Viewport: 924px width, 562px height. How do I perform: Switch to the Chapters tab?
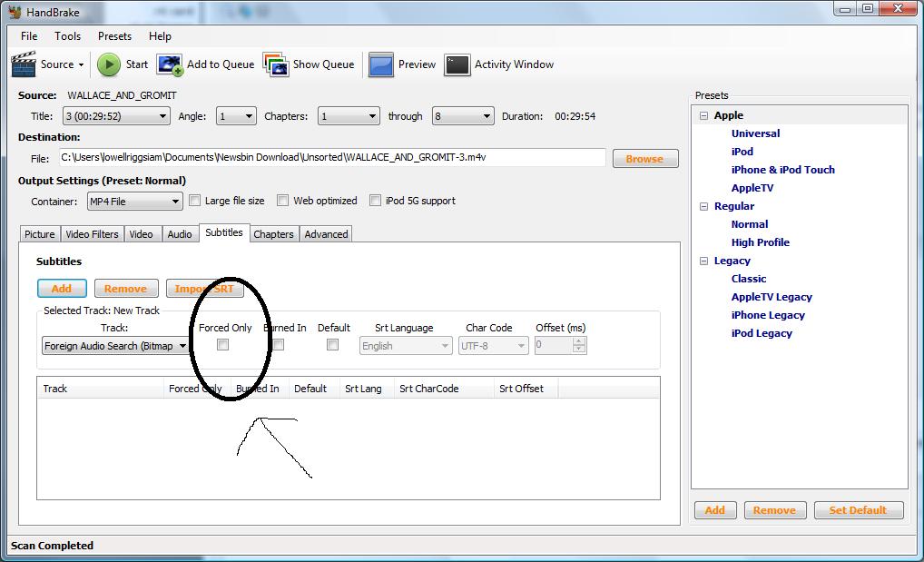273,234
